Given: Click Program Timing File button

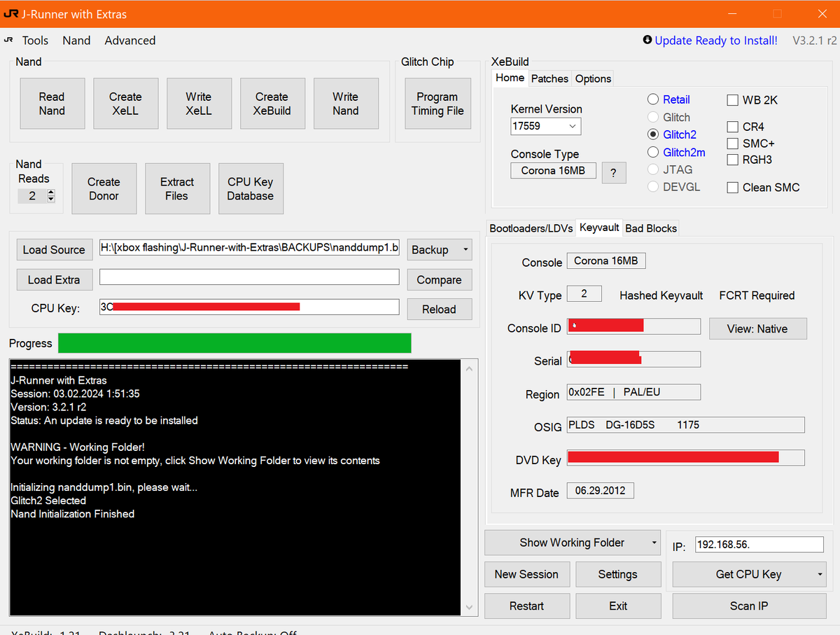Looking at the screenshot, I should [437, 104].
